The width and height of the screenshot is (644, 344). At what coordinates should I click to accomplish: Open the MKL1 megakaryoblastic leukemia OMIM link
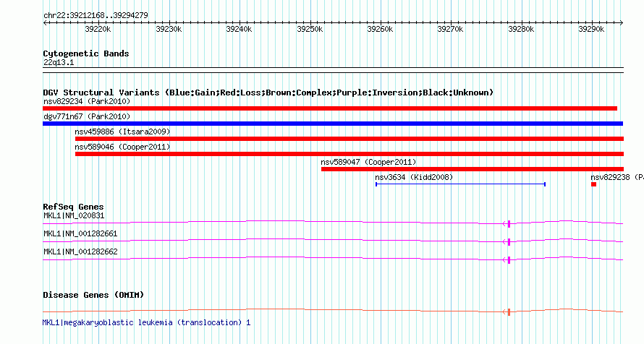[x=147, y=322]
